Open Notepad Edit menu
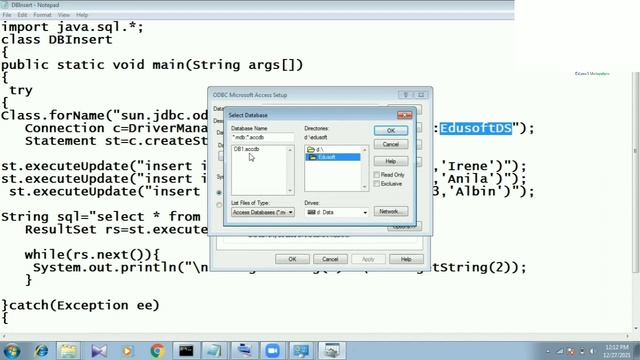Screen dimensions: 640x360 coord(22,15)
